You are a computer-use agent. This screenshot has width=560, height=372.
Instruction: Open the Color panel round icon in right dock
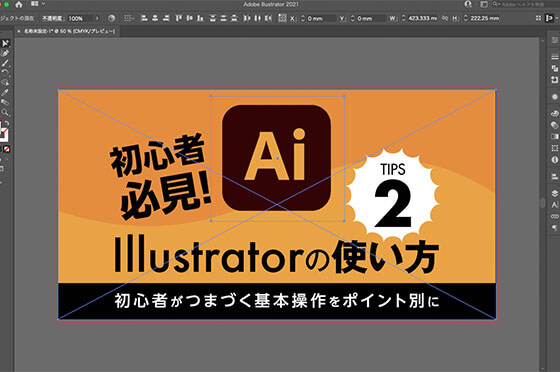click(555, 97)
